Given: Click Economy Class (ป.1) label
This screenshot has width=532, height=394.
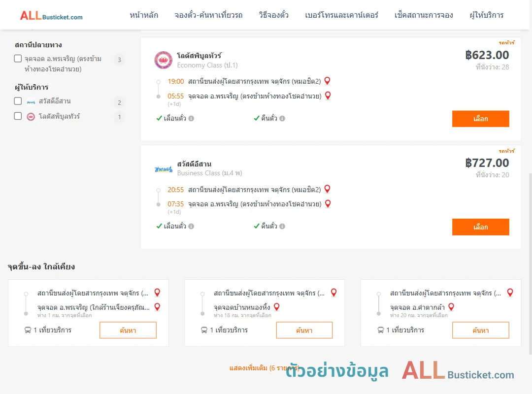Looking at the screenshot, I should (207, 65).
